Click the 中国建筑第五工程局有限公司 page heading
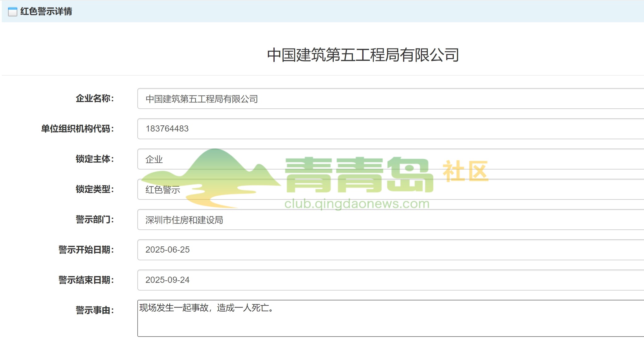This screenshot has height=356, width=644. pyautogui.click(x=363, y=55)
